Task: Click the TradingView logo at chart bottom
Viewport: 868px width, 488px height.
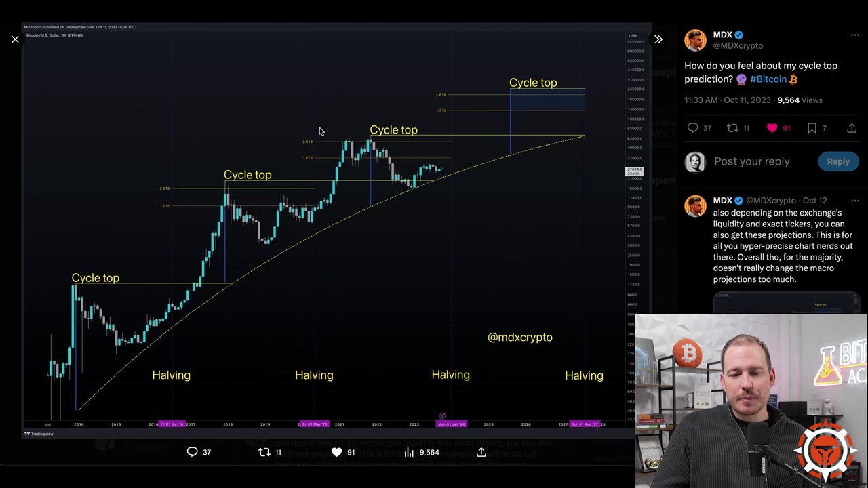Action: [x=39, y=434]
